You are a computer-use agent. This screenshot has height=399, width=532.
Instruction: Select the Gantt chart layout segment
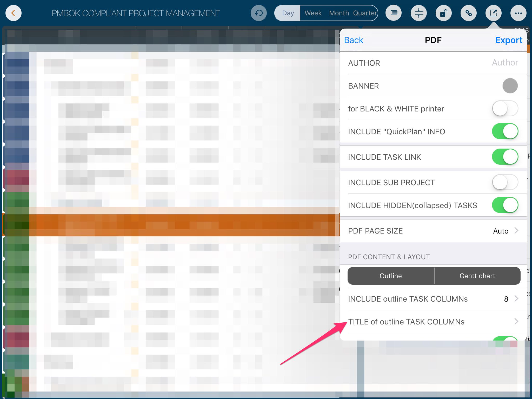(x=477, y=276)
